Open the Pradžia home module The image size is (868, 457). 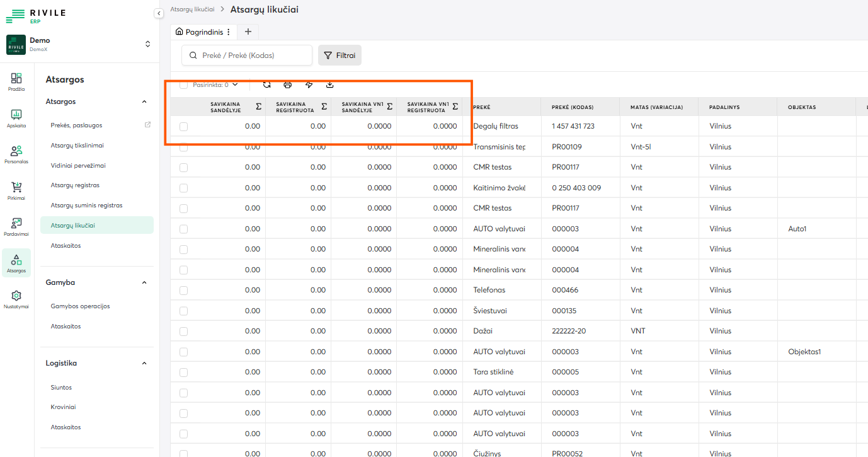16,82
